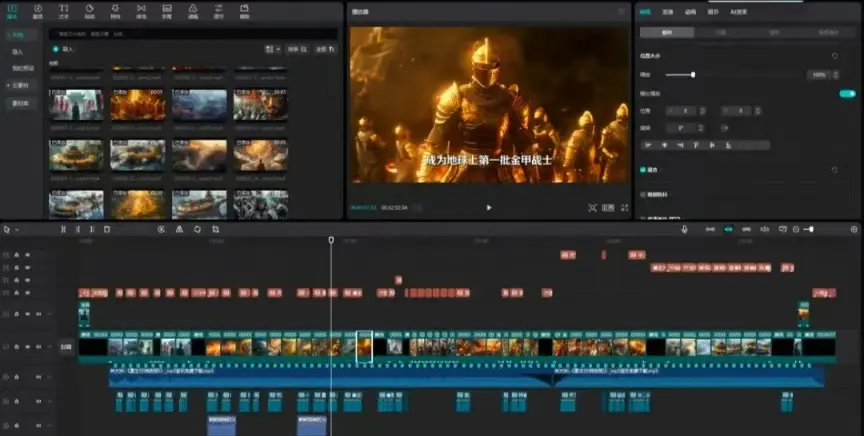Mute the music audio track
Screen dimensions: 864x436
39,377
